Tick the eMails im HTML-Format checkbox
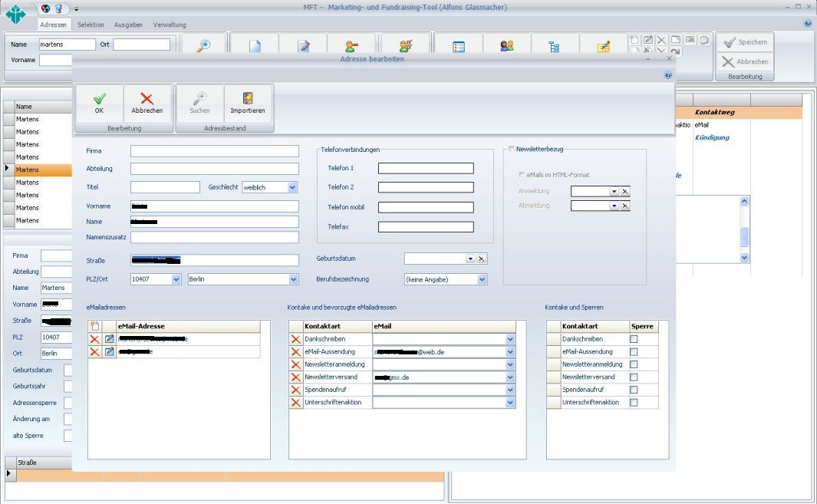This screenshot has height=504, width=817. pos(522,175)
